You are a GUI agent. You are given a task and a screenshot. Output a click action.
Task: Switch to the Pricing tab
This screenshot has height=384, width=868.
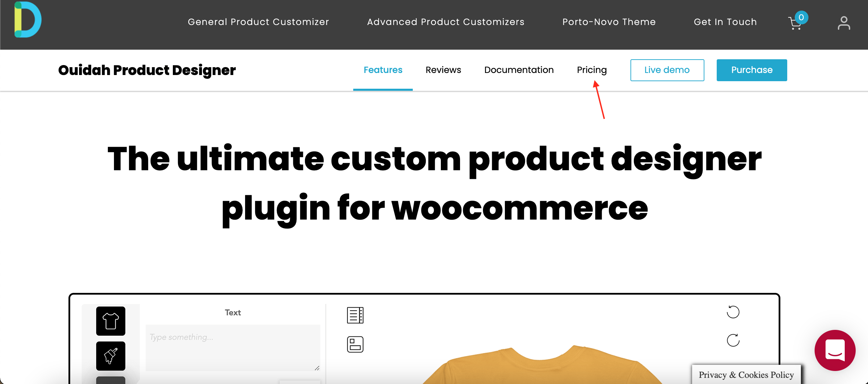coord(591,70)
